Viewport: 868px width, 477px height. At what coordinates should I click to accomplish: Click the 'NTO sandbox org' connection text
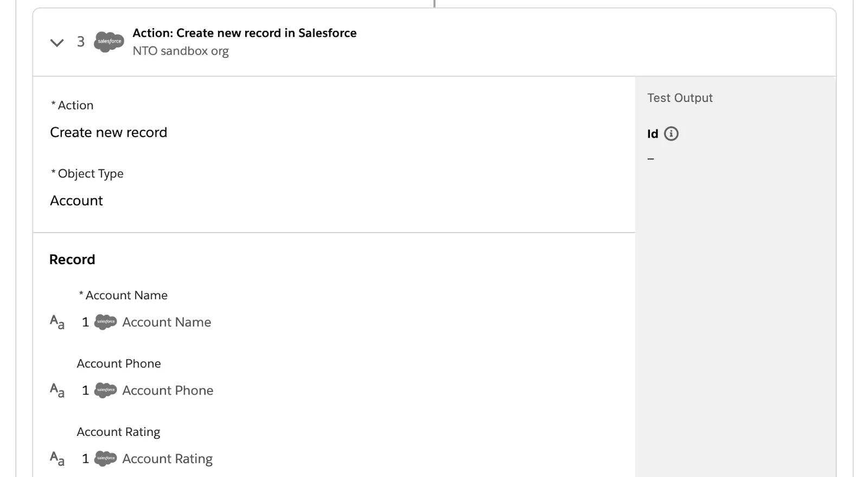181,51
